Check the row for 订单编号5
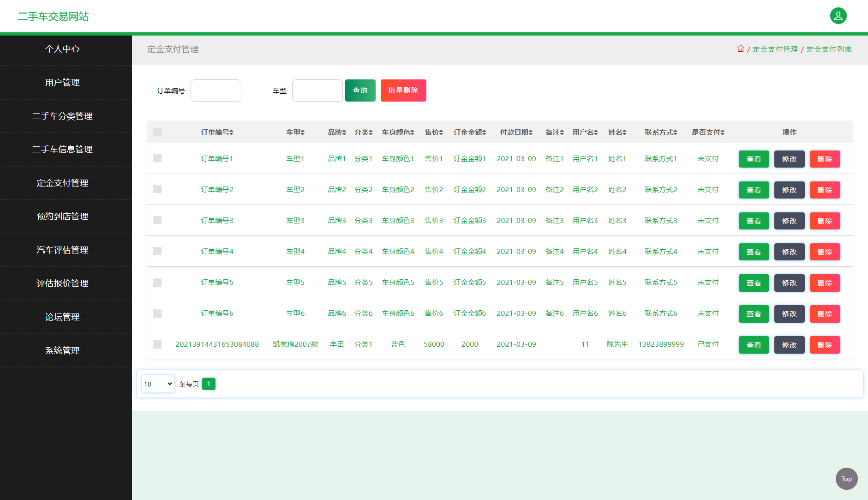The height and width of the screenshot is (500, 868). (157, 283)
